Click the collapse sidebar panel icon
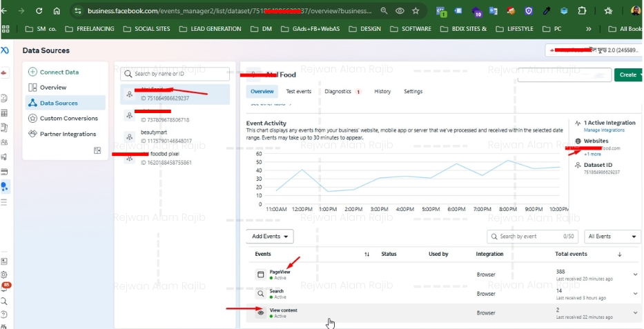The image size is (644, 329). pyautogui.click(x=97, y=150)
